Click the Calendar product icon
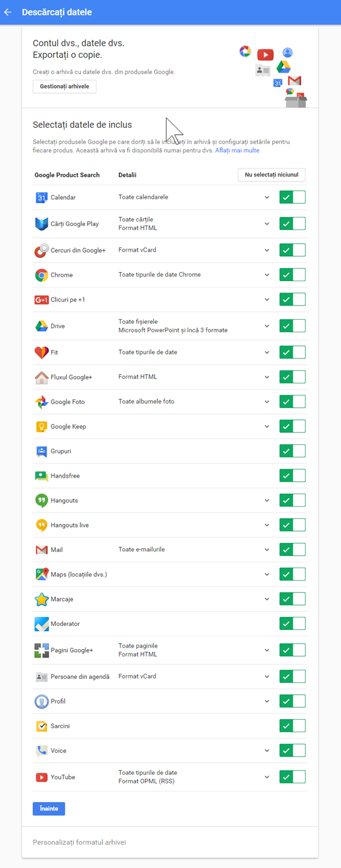This screenshot has height=868, width=341. click(41, 198)
